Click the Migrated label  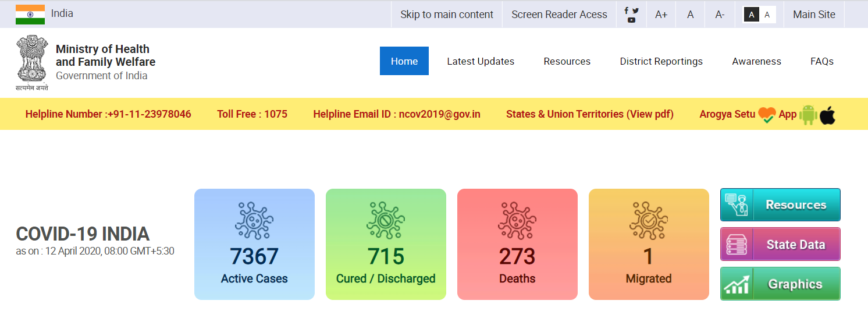[x=649, y=279]
